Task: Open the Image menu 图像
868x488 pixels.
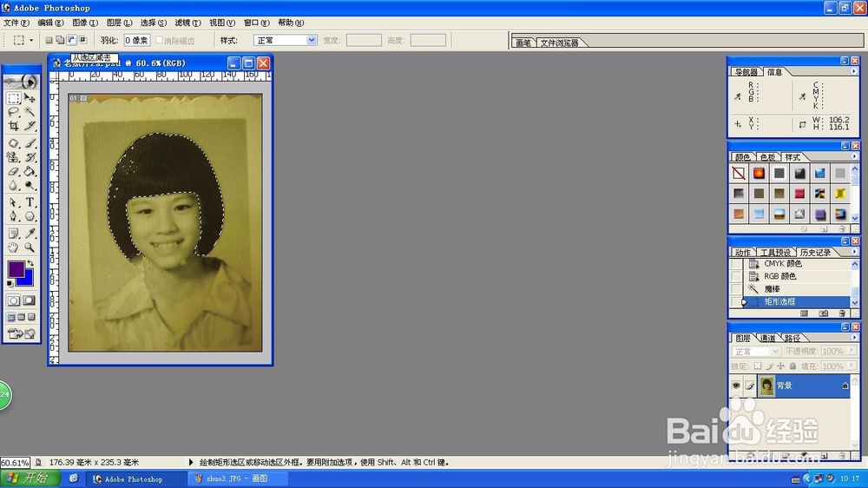Action: point(85,23)
